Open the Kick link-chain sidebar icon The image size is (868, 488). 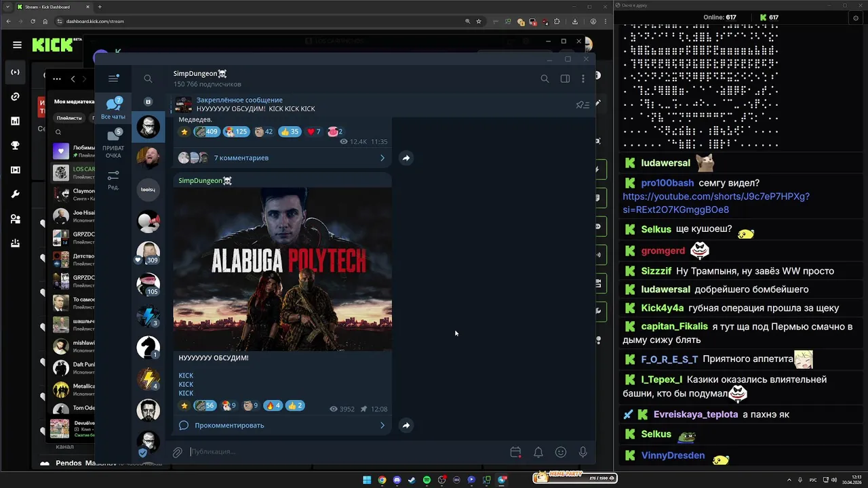click(x=15, y=96)
